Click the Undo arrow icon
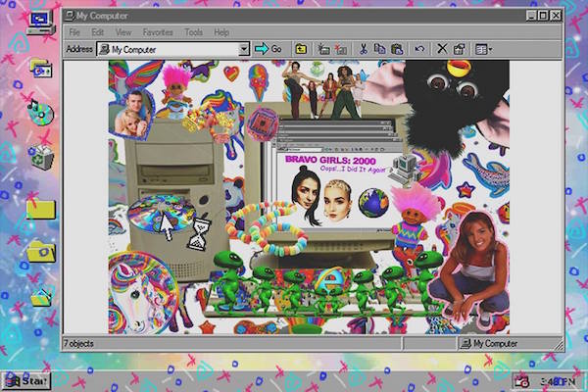The image size is (588, 392). (x=419, y=49)
